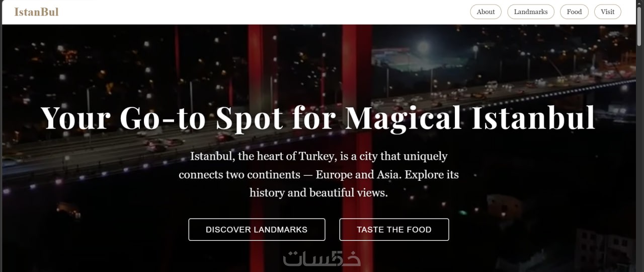Select the Food navigation pill
The image size is (644, 272).
tap(574, 12)
